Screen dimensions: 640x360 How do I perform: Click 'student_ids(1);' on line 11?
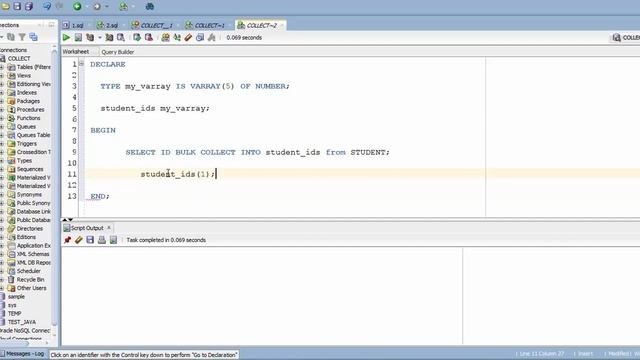point(178,174)
